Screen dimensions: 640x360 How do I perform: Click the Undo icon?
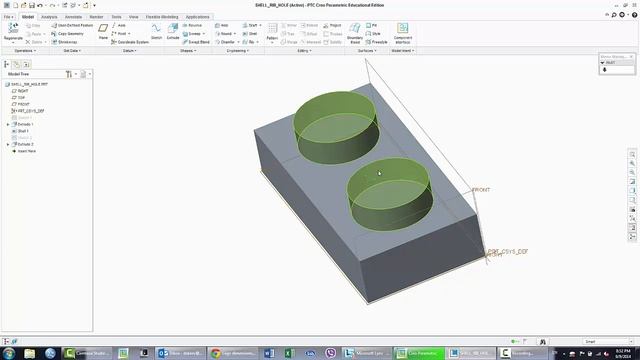[x=40, y=5]
